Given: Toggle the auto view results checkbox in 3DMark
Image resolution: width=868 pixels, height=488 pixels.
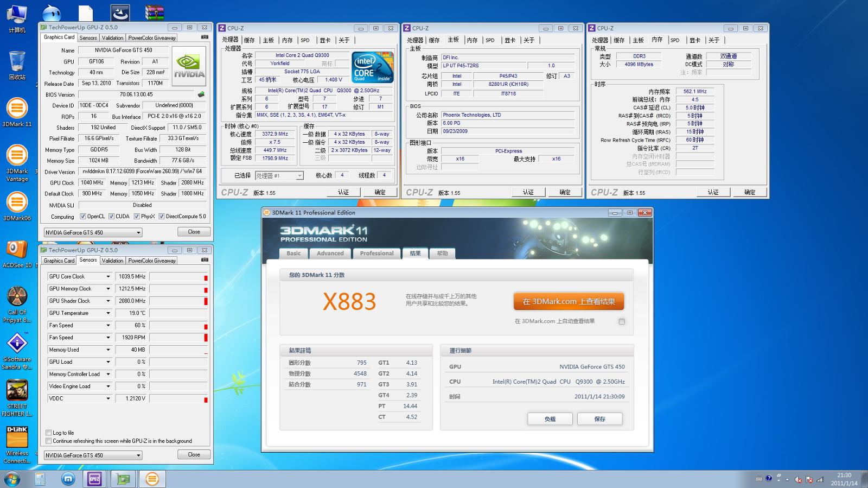Looking at the screenshot, I should pos(622,321).
